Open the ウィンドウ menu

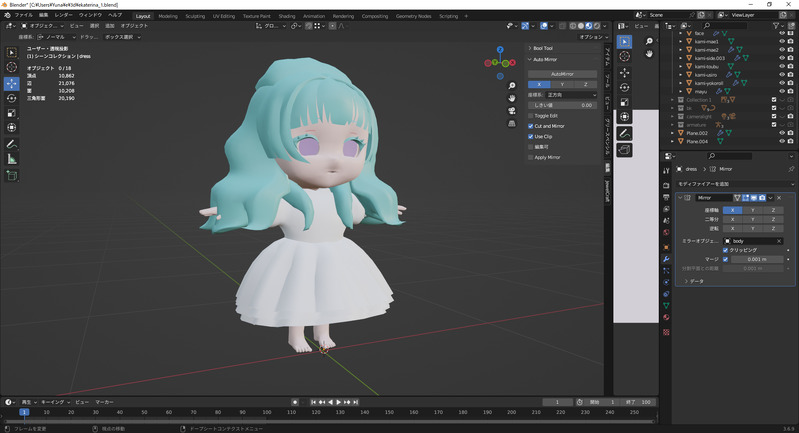point(90,16)
